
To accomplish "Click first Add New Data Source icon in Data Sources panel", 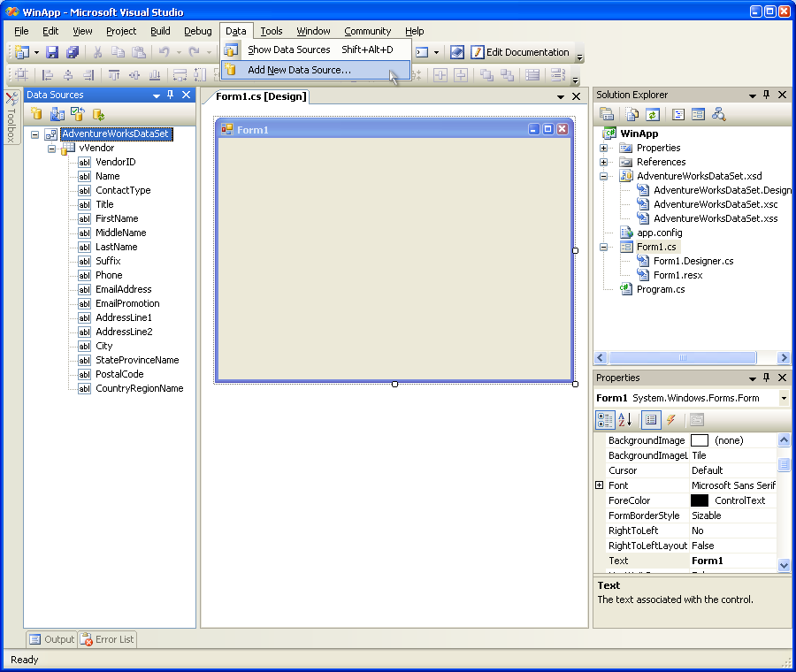I will point(36,114).
